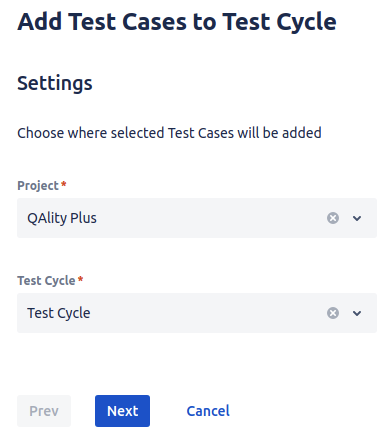The width and height of the screenshot is (391, 443).
Task: Click the Next button
Action: [122, 411]
